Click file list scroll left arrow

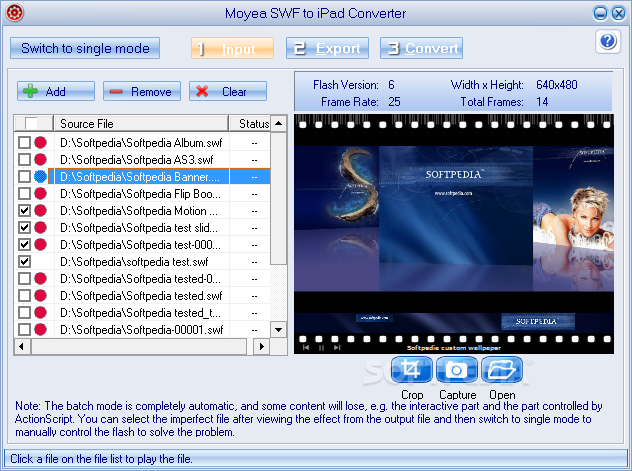coord(22,346)
